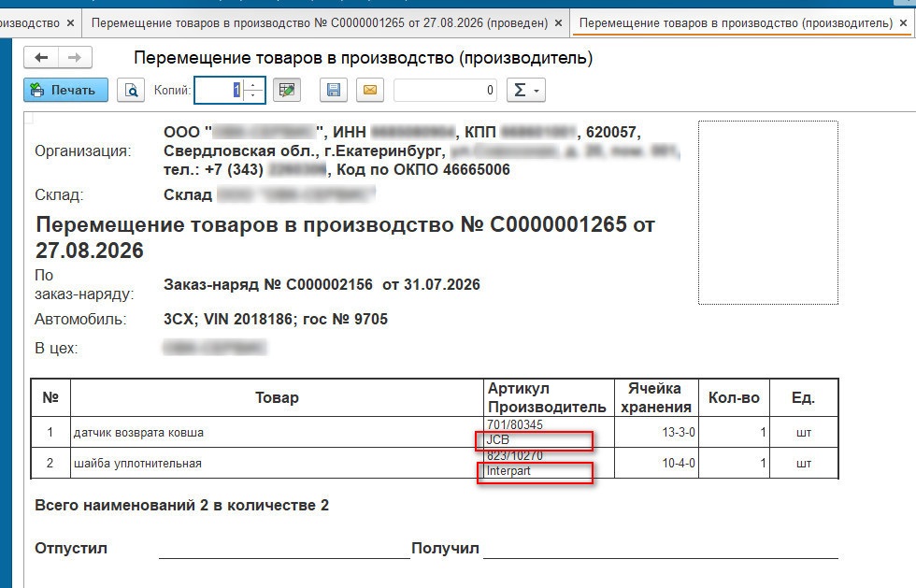Select the cell with manufacturer Interpart
916x588 pixels.
tap(550, 463)
